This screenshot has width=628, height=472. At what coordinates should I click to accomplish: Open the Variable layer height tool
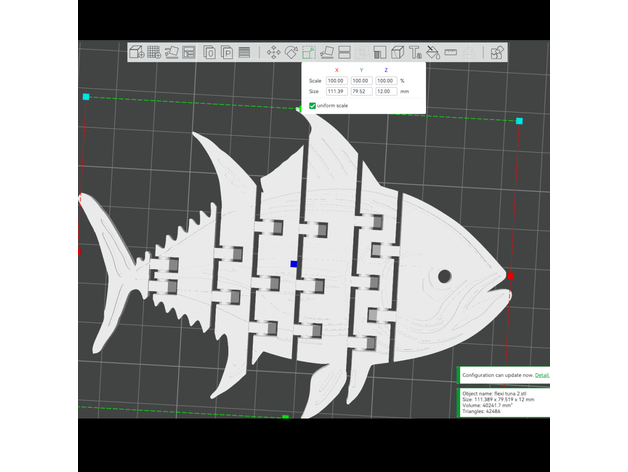(244, 52)
